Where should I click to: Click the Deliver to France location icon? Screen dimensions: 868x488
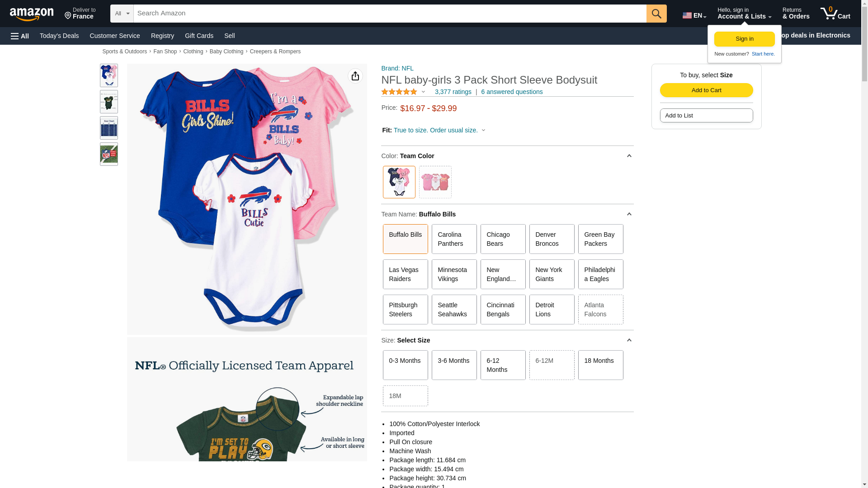point(68,16)
